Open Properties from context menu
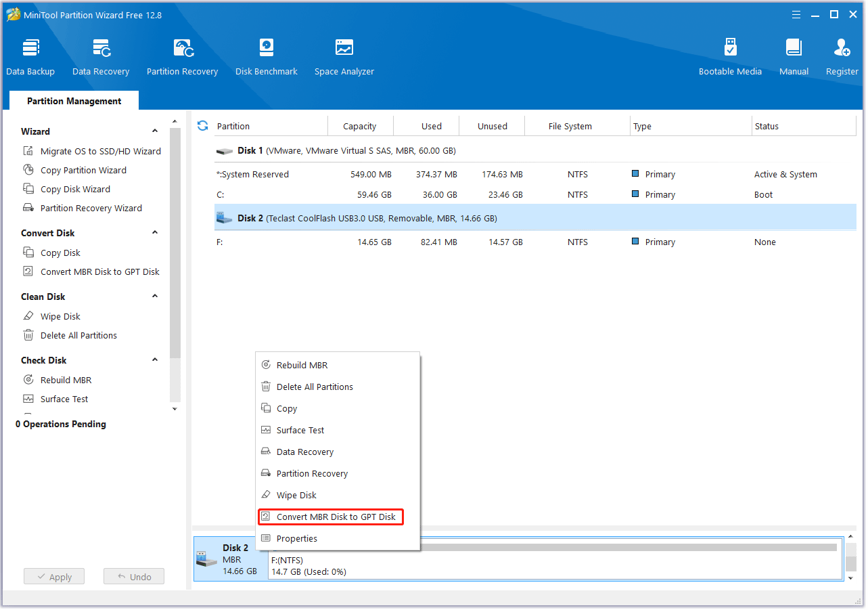 pyautogui.click(x=338, y=538)
